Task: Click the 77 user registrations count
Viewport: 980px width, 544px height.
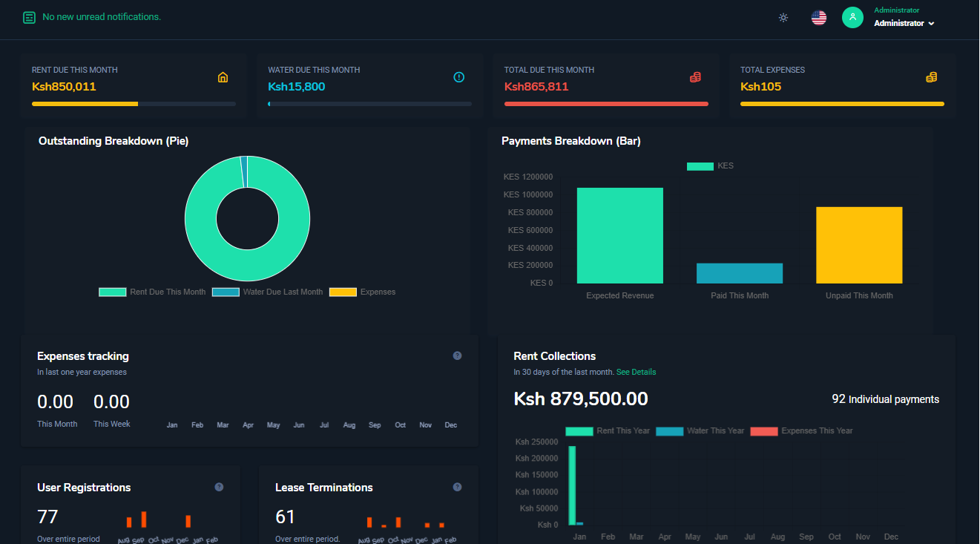Action: pos(47,517)
